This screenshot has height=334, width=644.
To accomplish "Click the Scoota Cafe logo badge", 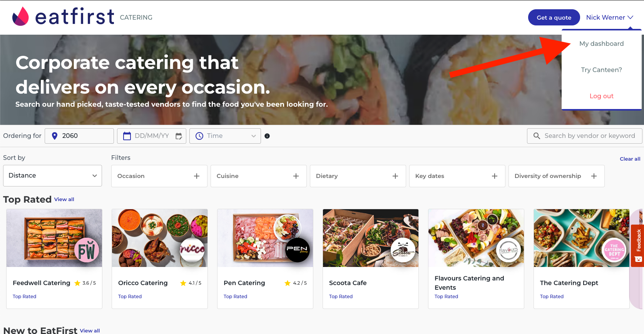I will (403, 250).
